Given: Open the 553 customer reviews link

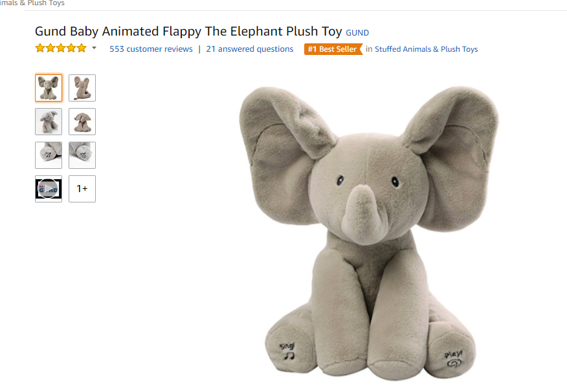Looking at the screenshot, I should (x=151, y=49).
